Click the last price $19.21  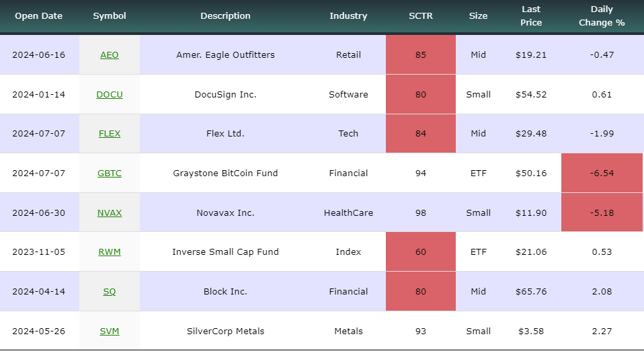[531, 54]
